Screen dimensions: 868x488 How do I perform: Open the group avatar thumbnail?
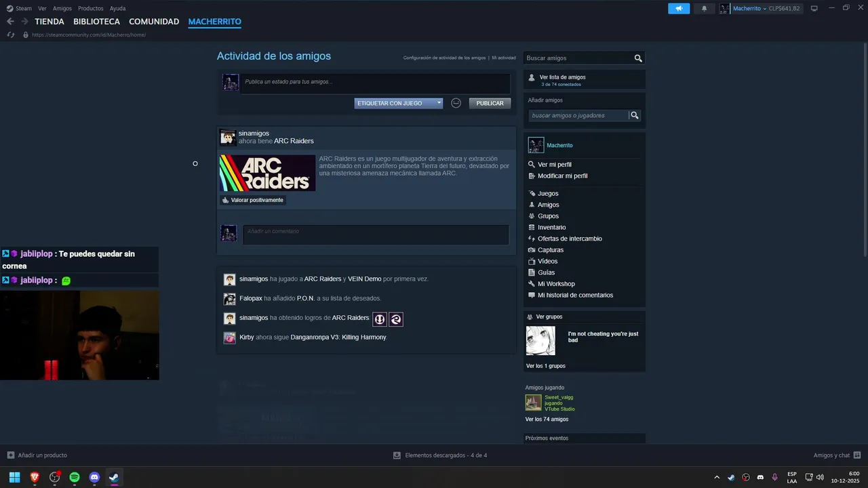coord(540,341)
